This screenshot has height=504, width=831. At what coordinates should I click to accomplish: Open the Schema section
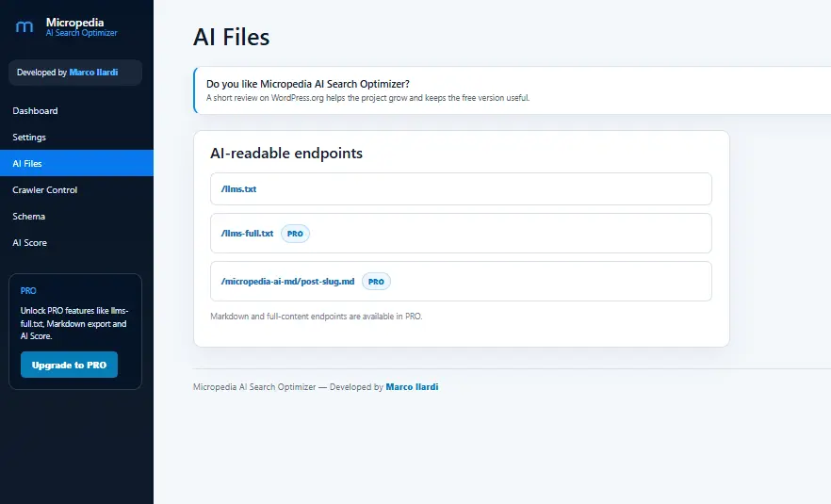pyautogui.click(x=28, y=217)
